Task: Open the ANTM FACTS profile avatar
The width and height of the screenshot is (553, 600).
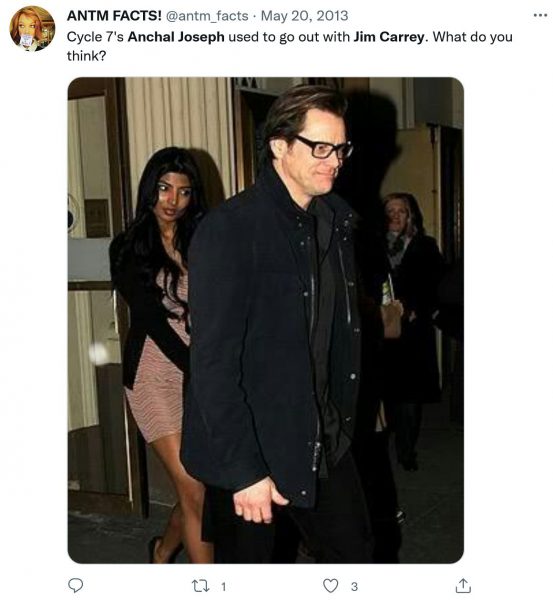Action: pyautogui.click(x=32, y=29)
